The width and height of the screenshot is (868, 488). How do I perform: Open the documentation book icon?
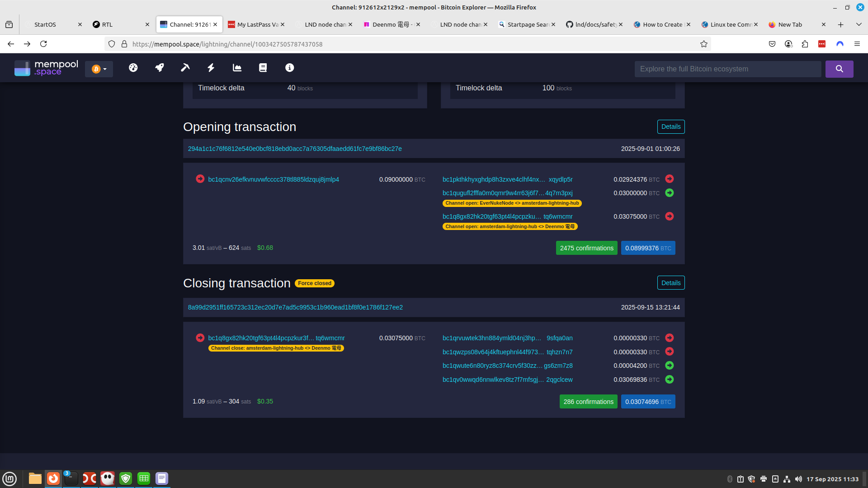[x=263, y=68]
